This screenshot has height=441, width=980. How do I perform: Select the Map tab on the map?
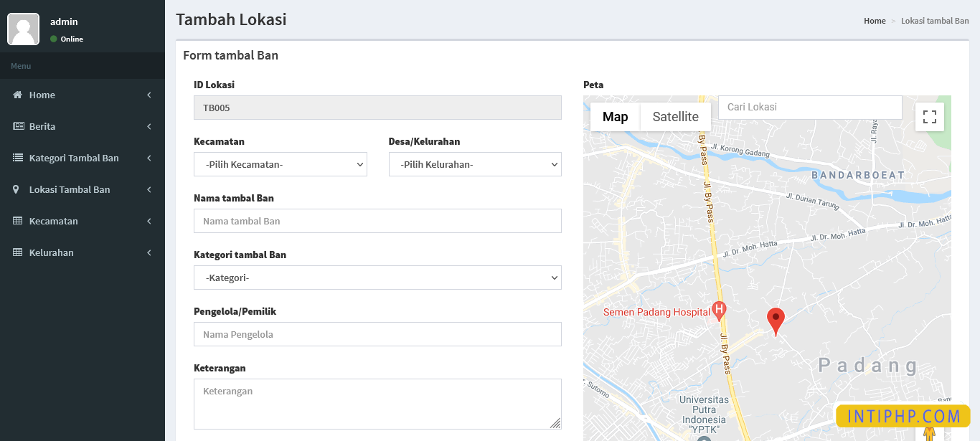(615, 116)
